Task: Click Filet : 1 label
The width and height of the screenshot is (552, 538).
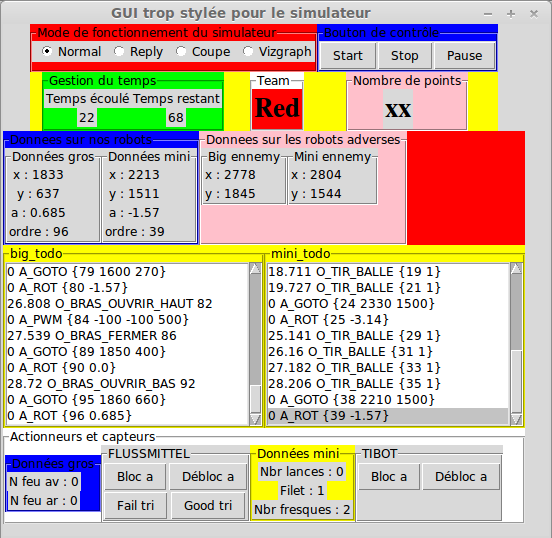Action: [302, 491]
